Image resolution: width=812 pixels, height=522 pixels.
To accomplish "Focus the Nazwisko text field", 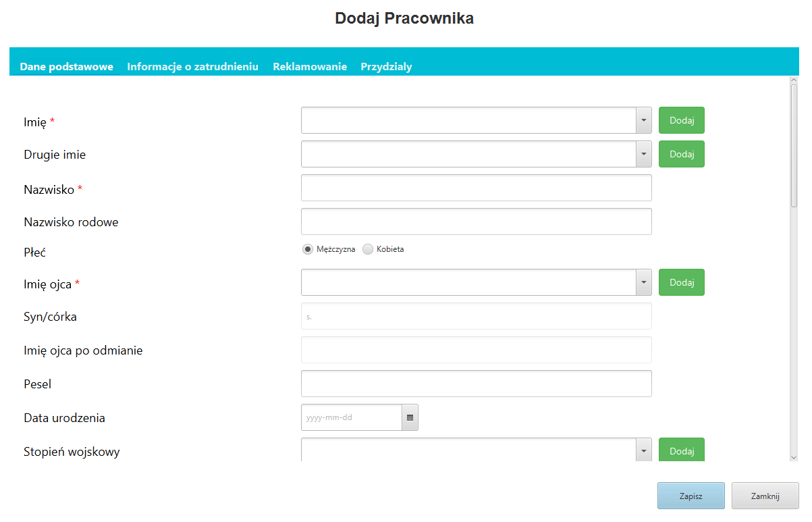I will tap(477, 188).
